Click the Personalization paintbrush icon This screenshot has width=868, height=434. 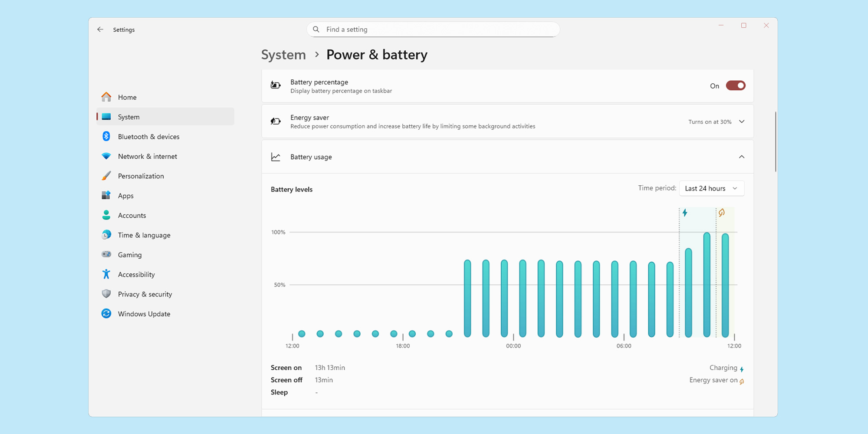(106, 176)
